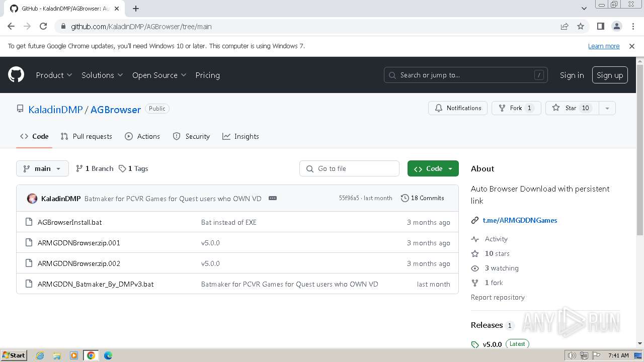644x362 pixels.
Task: Launch media player from taskbar
Action: click(x=74, y=355)
